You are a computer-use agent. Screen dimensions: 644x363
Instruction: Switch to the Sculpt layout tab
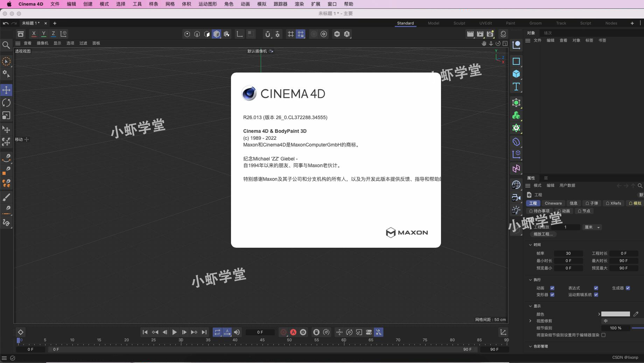pos(459,23)
